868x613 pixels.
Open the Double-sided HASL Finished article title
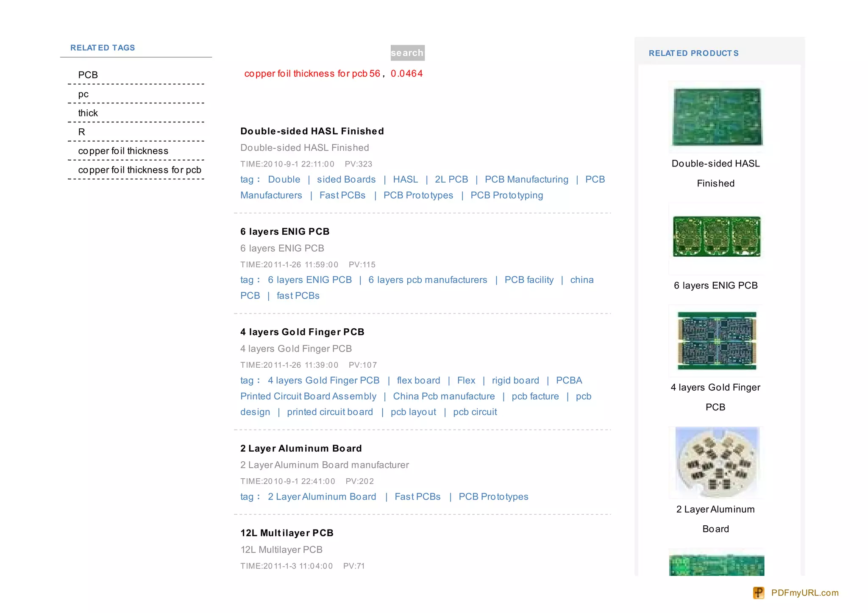[x=312, y=131]
